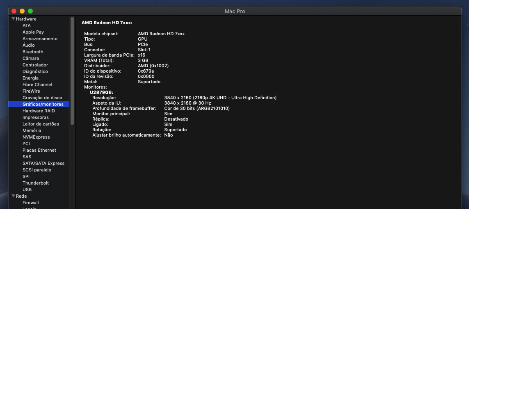Click the 3840 x 2160 @ 30 Hz value

point(188,103)
